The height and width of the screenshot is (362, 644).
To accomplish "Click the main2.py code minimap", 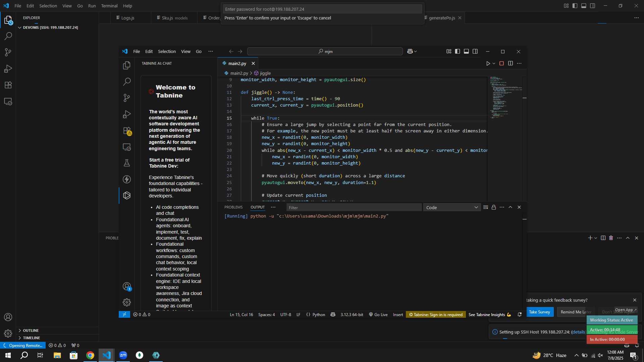I will (506, 98).
